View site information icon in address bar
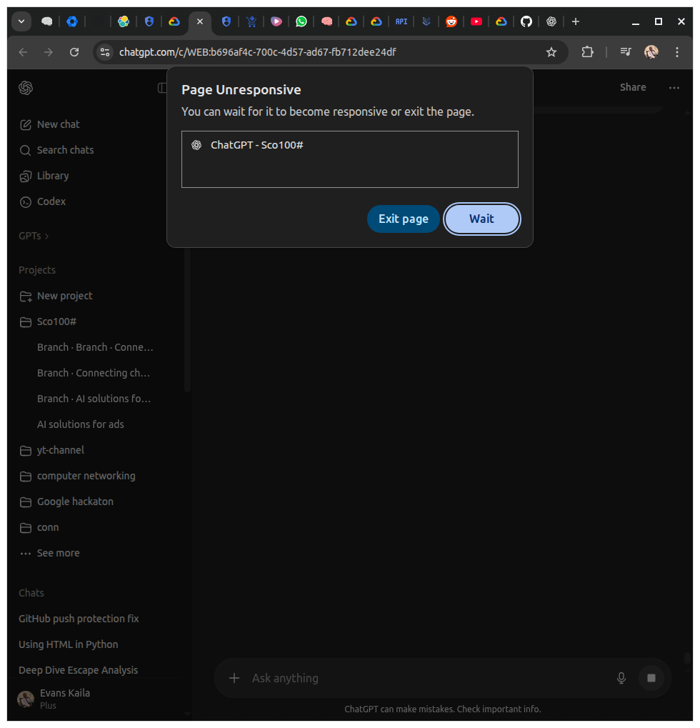 (106, 52)
